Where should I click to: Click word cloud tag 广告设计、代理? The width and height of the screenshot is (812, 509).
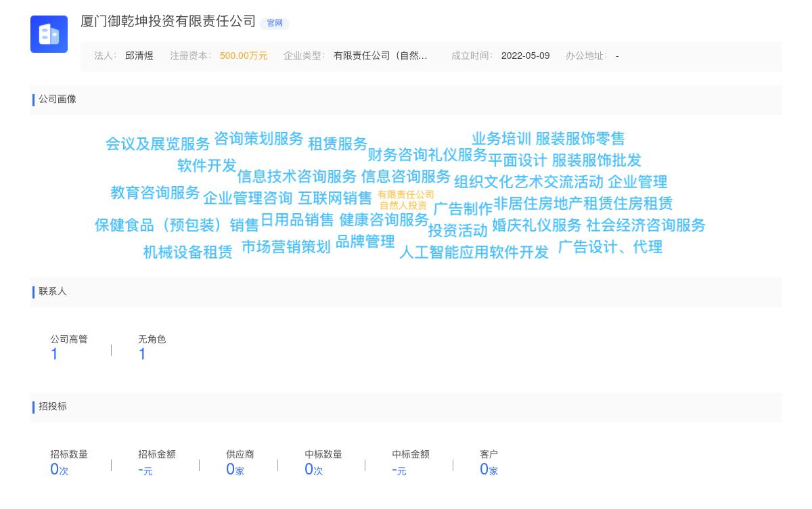[x=610, y=247]
